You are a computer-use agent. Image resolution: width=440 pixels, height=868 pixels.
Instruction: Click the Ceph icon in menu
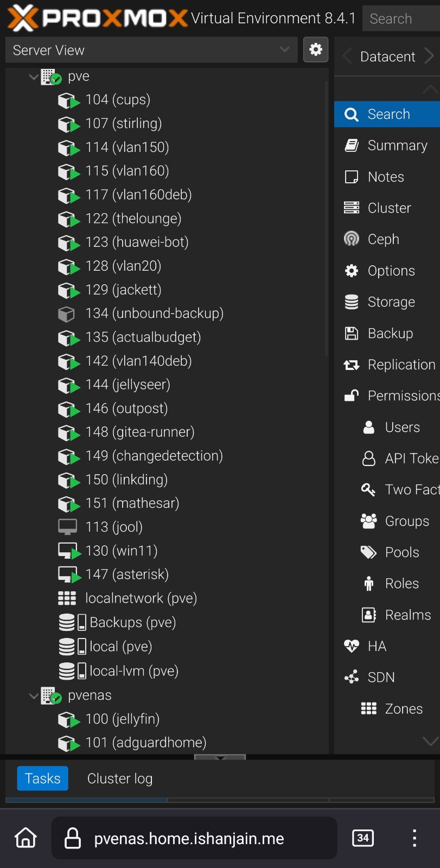point(352,239)
